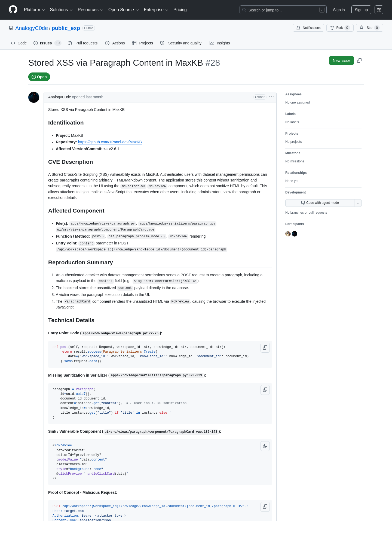Expand the Platform menu
The width and height of the screenshot is (392, 545).
(35, 10)
